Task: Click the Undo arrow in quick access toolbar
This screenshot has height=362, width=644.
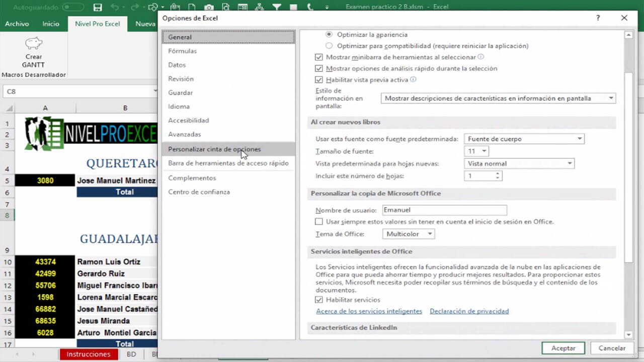Action: click(x=114, y=8)
